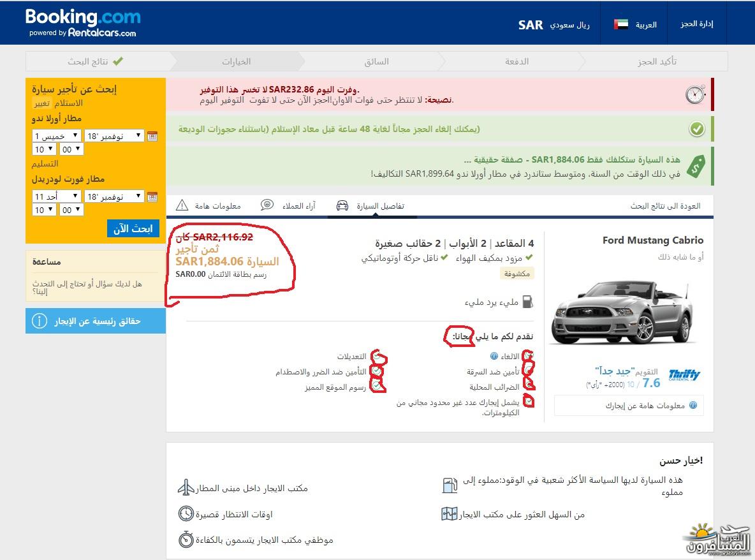The height and width of the screenshot is (560, 755).
Task: Open حقائق رئيسية عن الإيجار button
Action: tap(96, 321)
